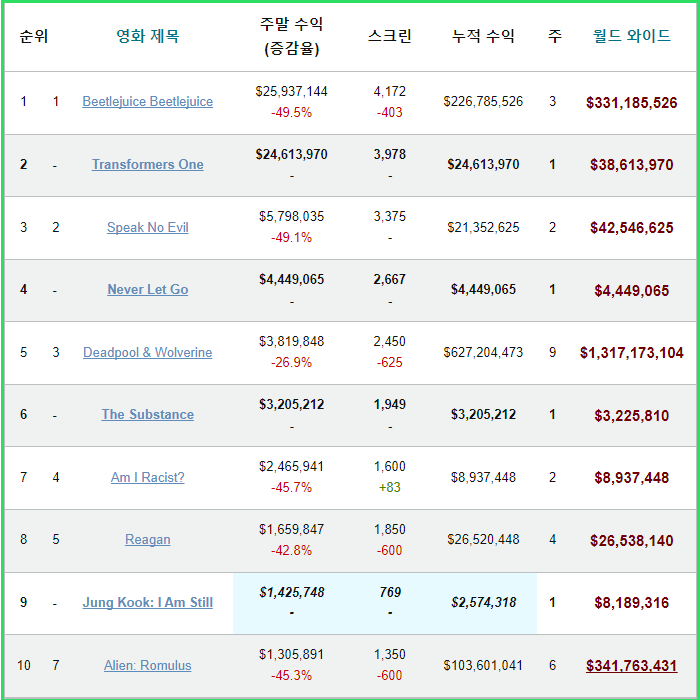Select the +83 screen change
This screenshot has height=700, width=700.
(x=390, y=487)
